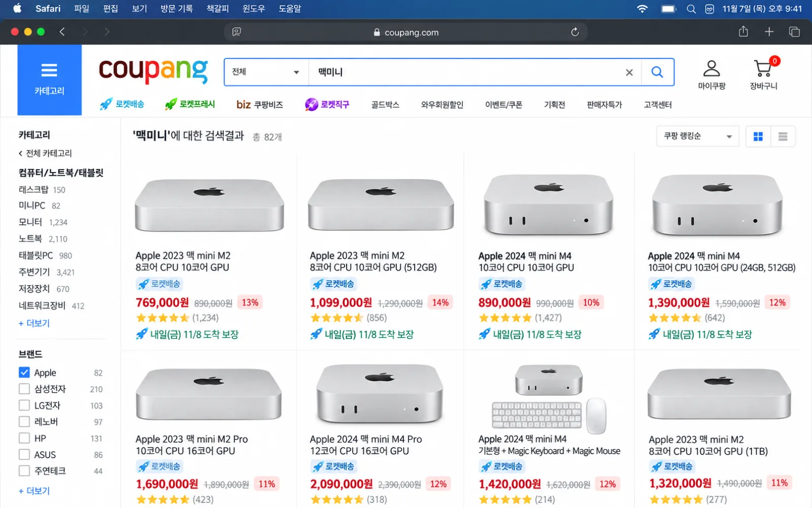Open the 책갈피 menu
Viewport: 812px width, 508px height.
[x=218, y=9]
